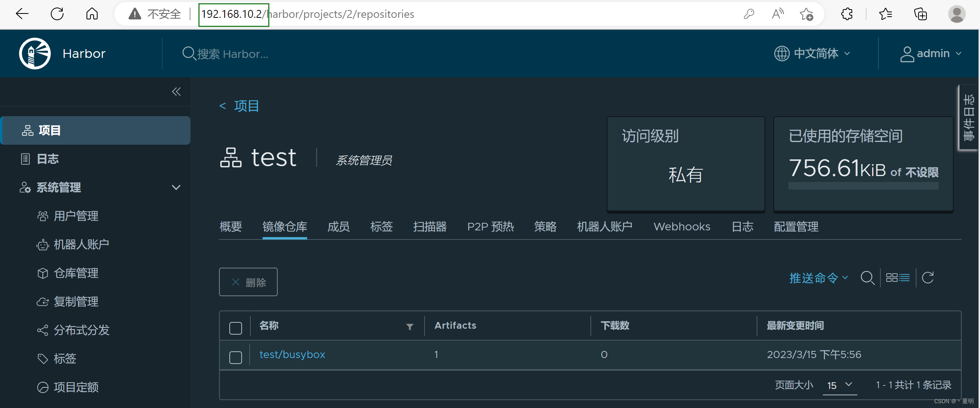Open the 中文简体 language dropdown

pos(813,54)
